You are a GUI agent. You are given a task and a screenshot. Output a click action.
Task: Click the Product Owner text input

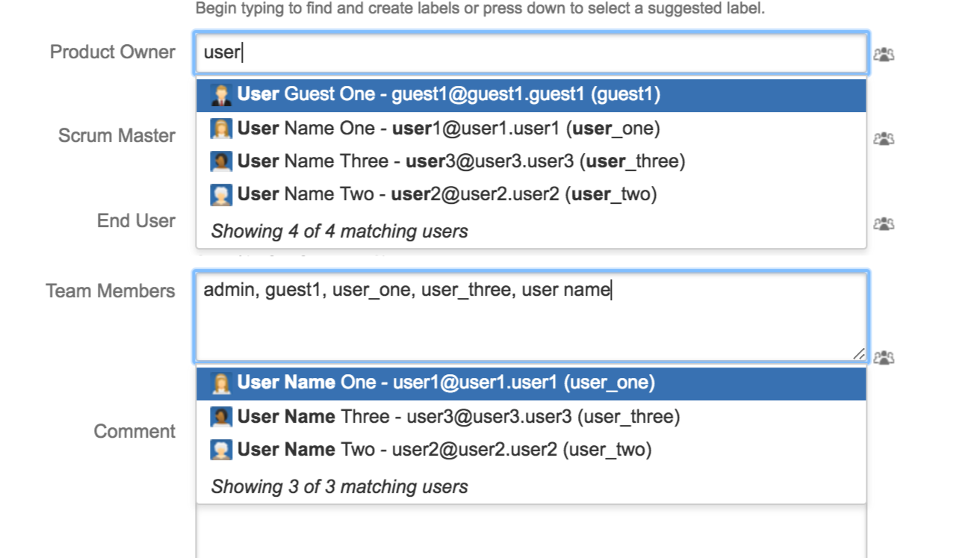(x=530, y=53)
